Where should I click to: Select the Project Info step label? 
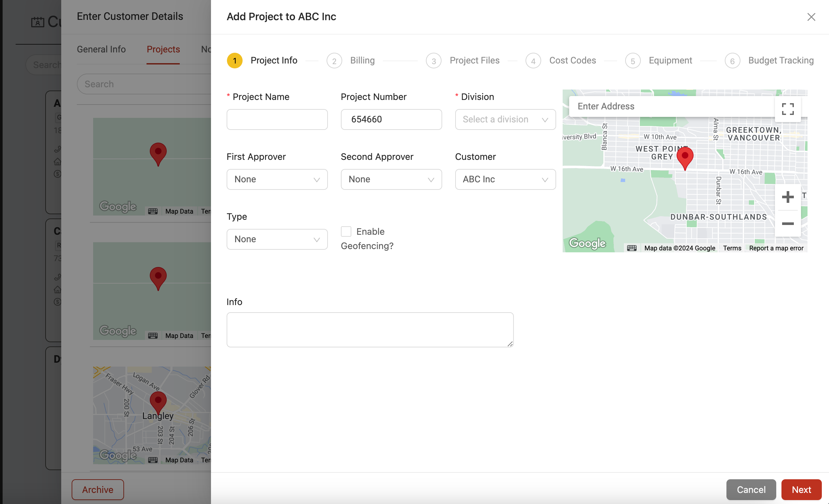[x=274, y=61]
